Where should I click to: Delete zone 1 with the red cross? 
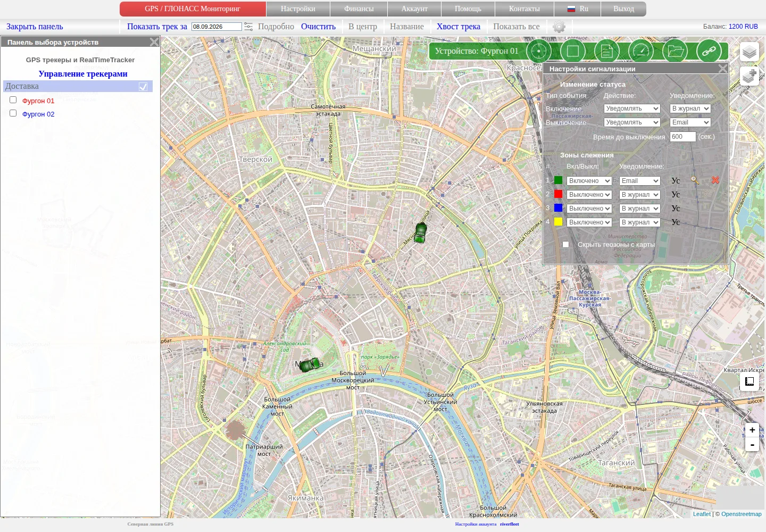[x=715, y=180]
